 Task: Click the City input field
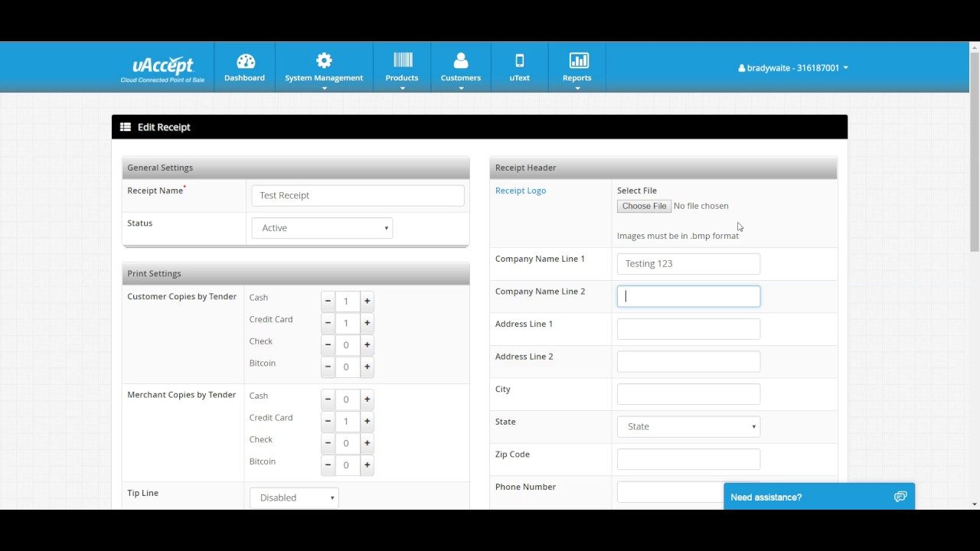[688, 394]
